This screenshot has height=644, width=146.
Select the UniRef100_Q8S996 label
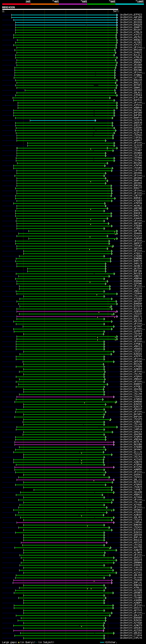tap(131, 67)
